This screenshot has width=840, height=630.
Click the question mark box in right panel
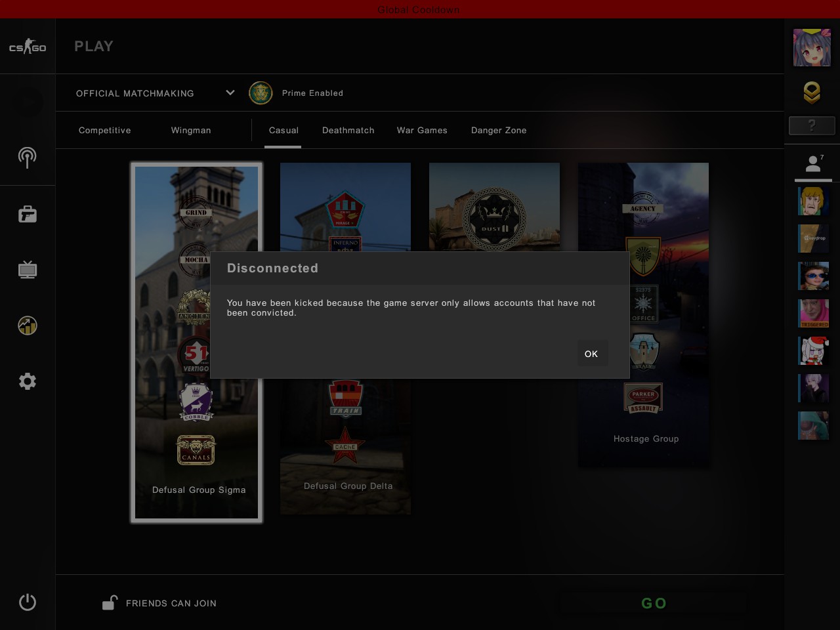point(812,125)
